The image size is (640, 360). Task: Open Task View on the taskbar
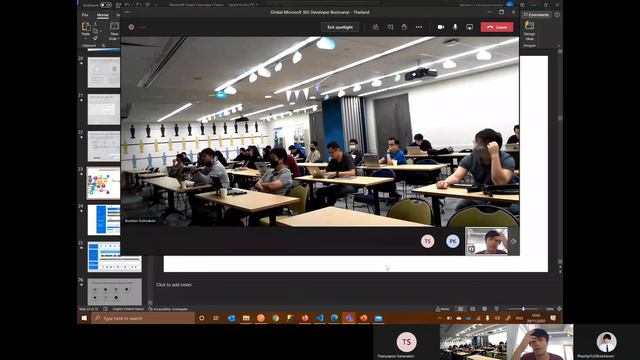point(216,318)
